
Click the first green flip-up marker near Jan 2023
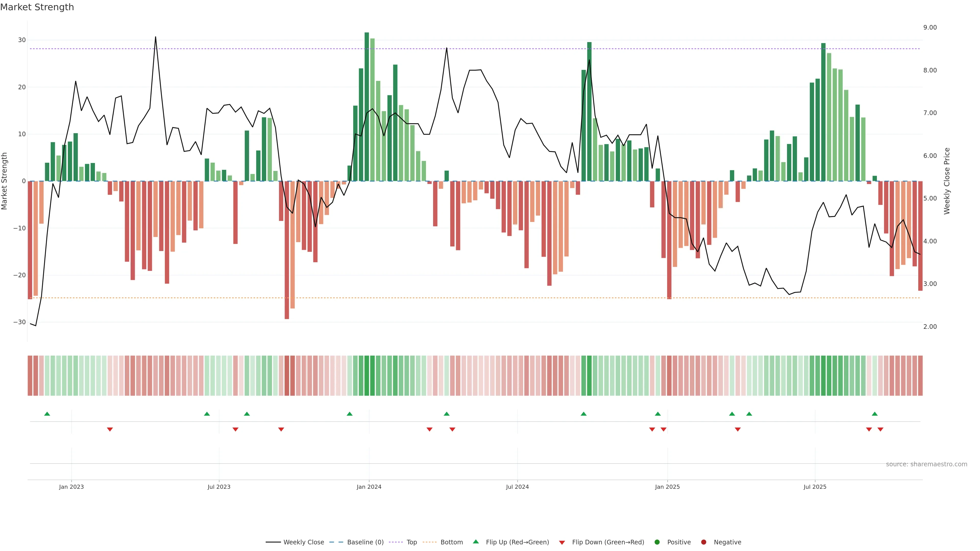tap(47, 414)
